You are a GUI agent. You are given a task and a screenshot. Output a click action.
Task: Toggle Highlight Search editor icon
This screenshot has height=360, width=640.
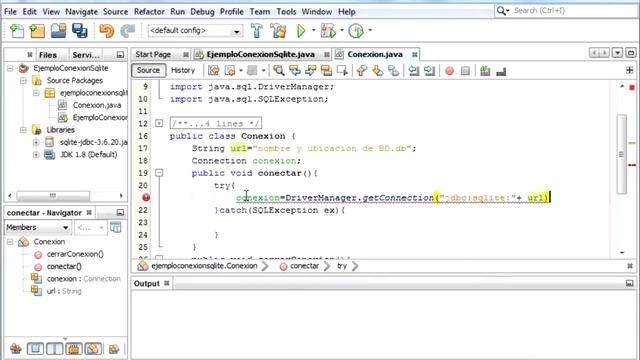click(327, 71)
